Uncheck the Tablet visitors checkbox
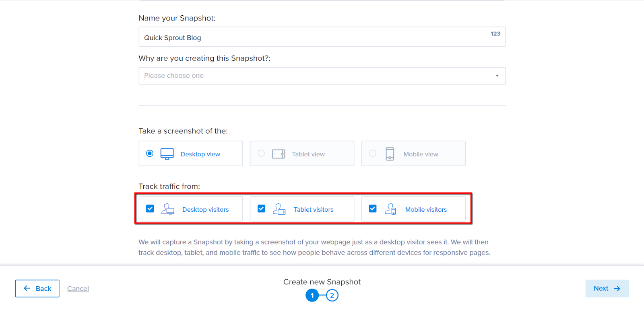 [261, 209]
